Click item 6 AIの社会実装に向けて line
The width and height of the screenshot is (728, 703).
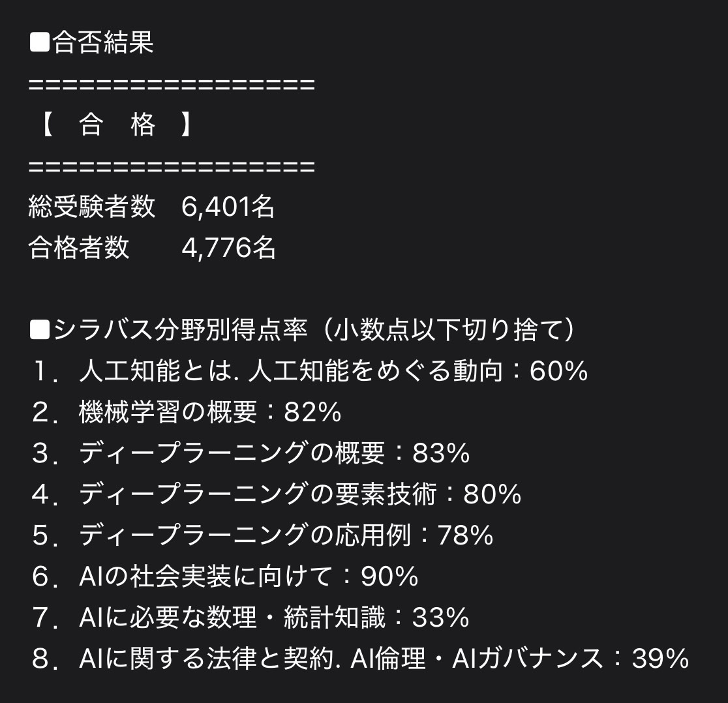(225, 576)
